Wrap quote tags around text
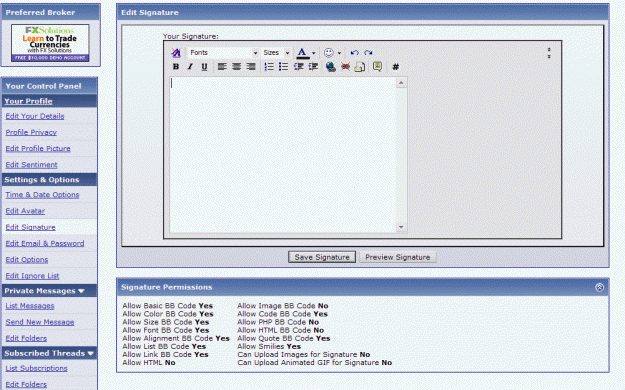The width and height of the screenshot is (625, 390). [377, 67]
